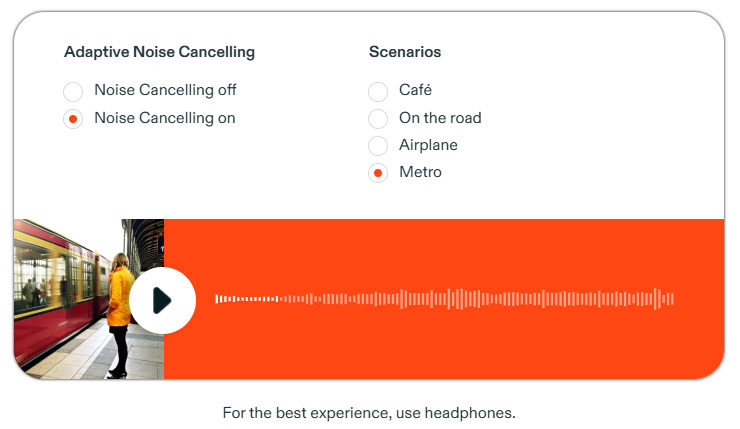Click the "Airplane" text label
Screen dimensions: 740x429
[428, 145]
